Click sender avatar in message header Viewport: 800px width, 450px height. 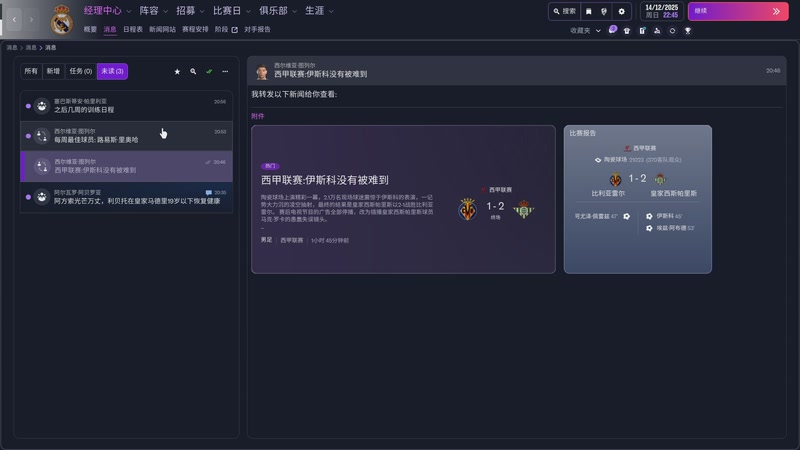262,72
